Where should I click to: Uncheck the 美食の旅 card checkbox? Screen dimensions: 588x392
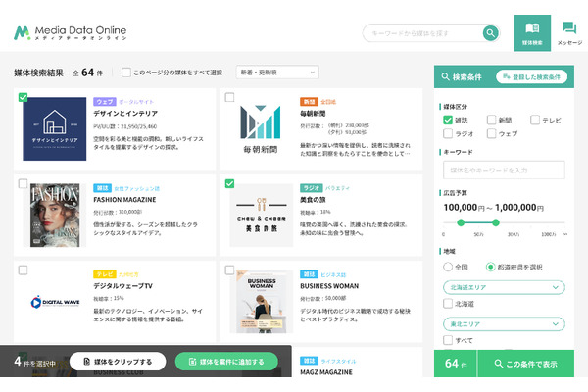click(x=229, y=184)
